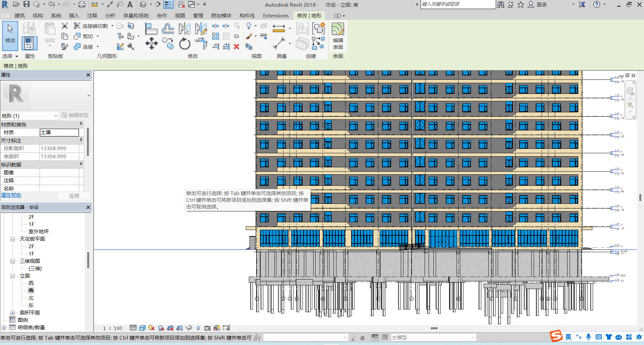Click the 登录 sign-in button
The image size is (644, 345).
tap(538, 4)
